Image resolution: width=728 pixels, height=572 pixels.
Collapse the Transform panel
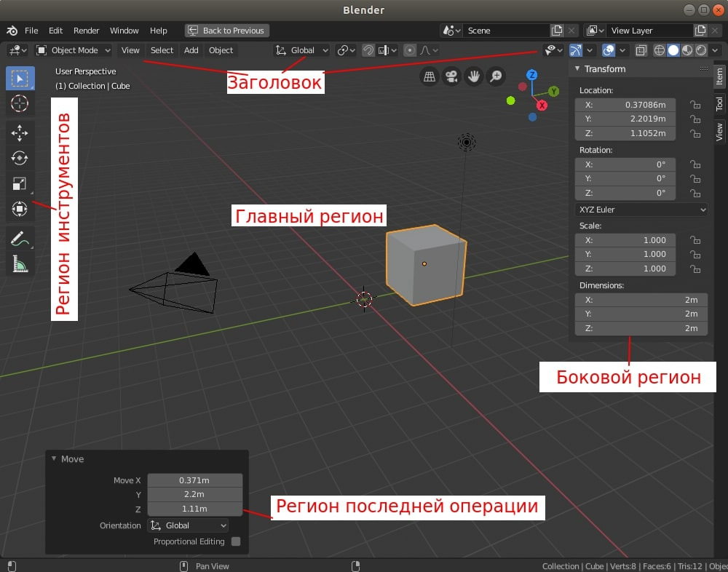pos(578,69)
